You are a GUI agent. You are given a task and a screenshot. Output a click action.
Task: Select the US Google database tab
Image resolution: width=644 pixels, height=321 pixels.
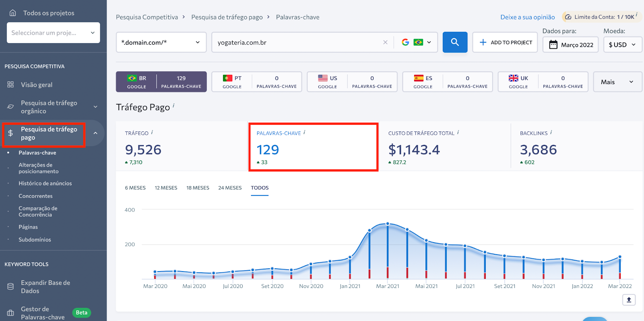(x=352, y=82)
